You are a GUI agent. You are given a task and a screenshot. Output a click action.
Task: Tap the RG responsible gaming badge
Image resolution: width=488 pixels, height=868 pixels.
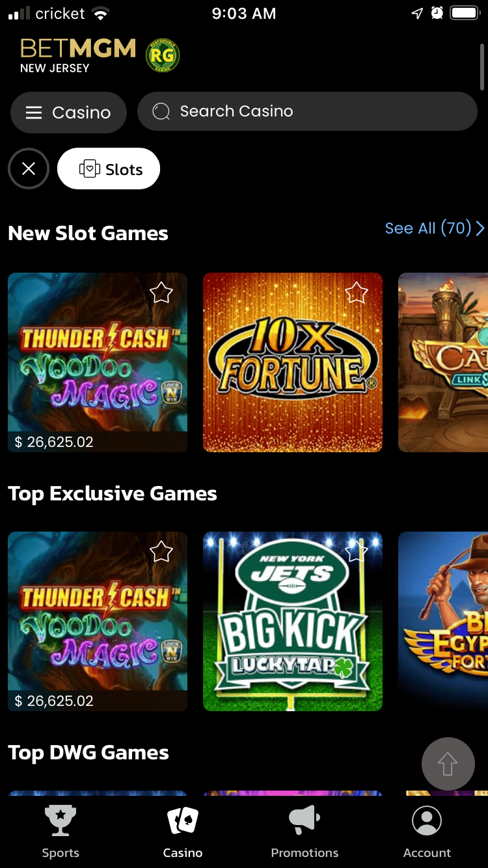click(162, 55)
